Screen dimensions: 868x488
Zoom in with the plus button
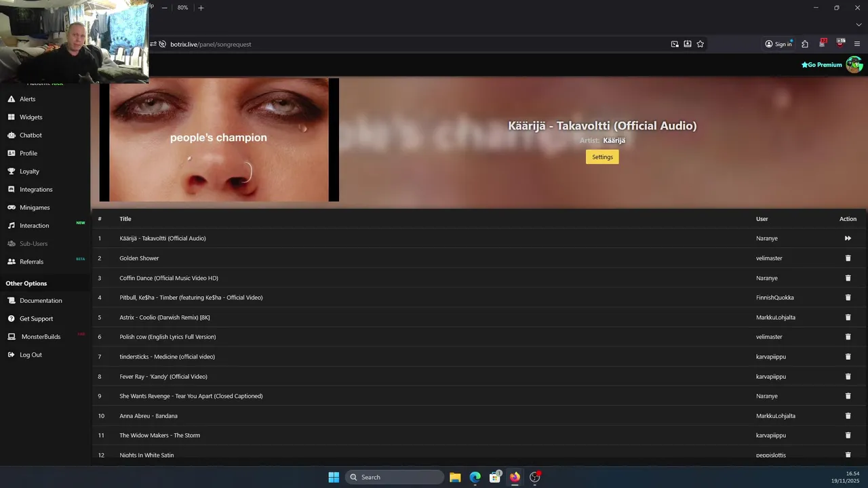[x=201, y=7]
